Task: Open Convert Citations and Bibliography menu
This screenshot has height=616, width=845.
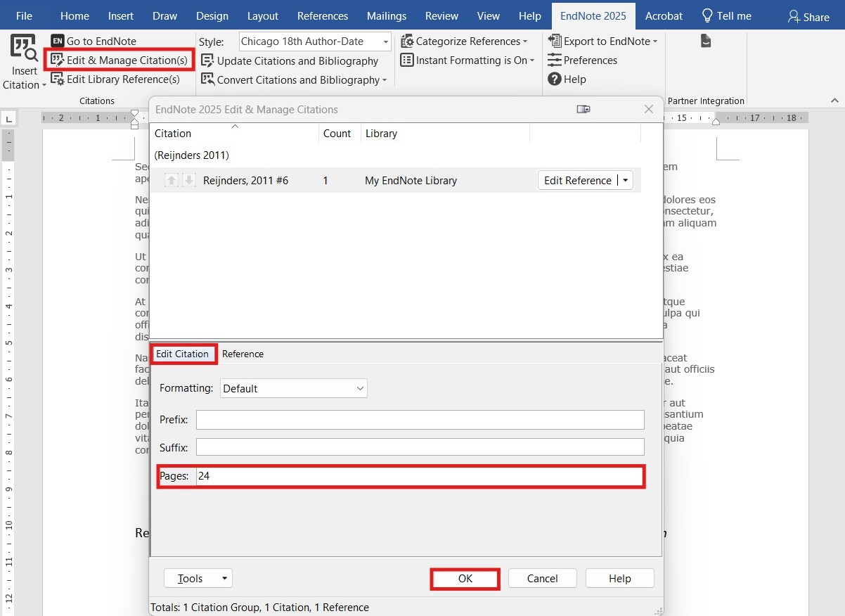Action: coord(294,80)
